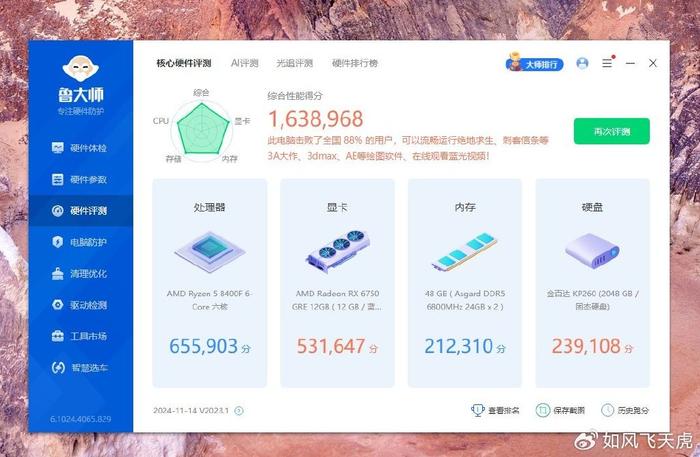Click the AMD Ryzen 5 8400F text
Image resolution: width=700 pixels, height=457 pixels.
click(209, 300)
